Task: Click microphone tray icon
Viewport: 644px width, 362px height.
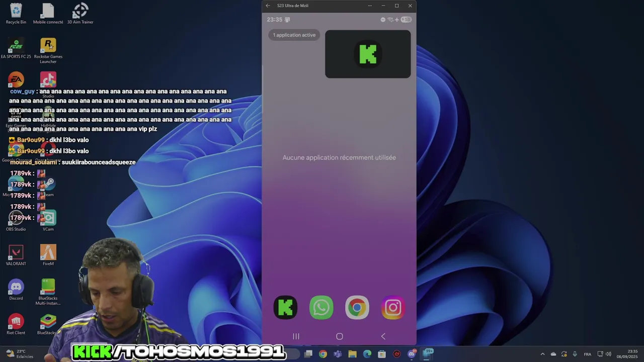Action: point(575,354)
